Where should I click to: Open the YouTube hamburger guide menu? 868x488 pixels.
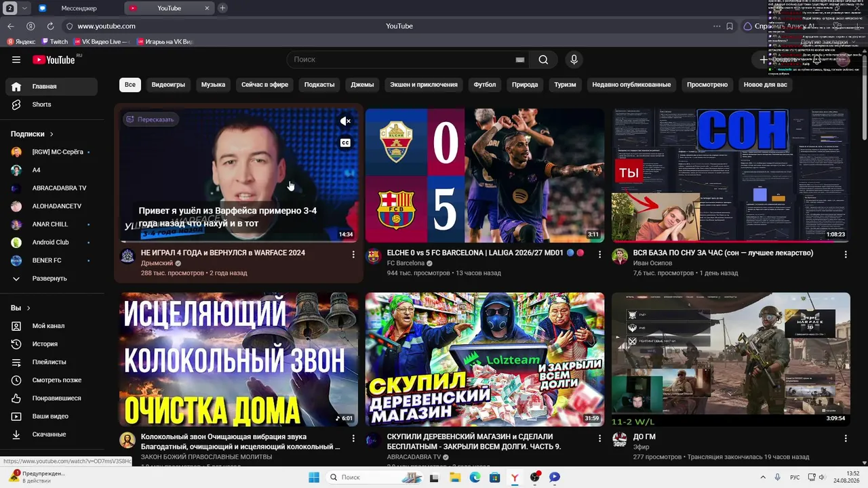(x=16, y=60)
